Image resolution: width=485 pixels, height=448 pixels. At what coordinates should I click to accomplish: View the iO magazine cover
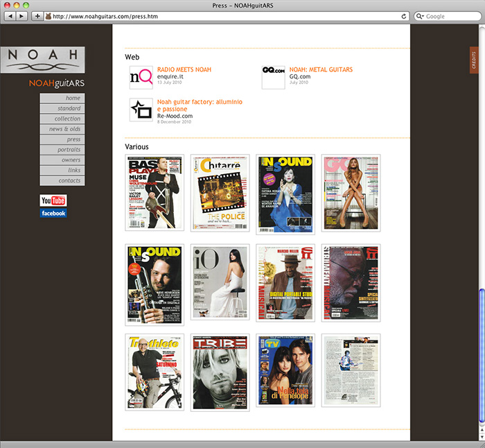220,282
